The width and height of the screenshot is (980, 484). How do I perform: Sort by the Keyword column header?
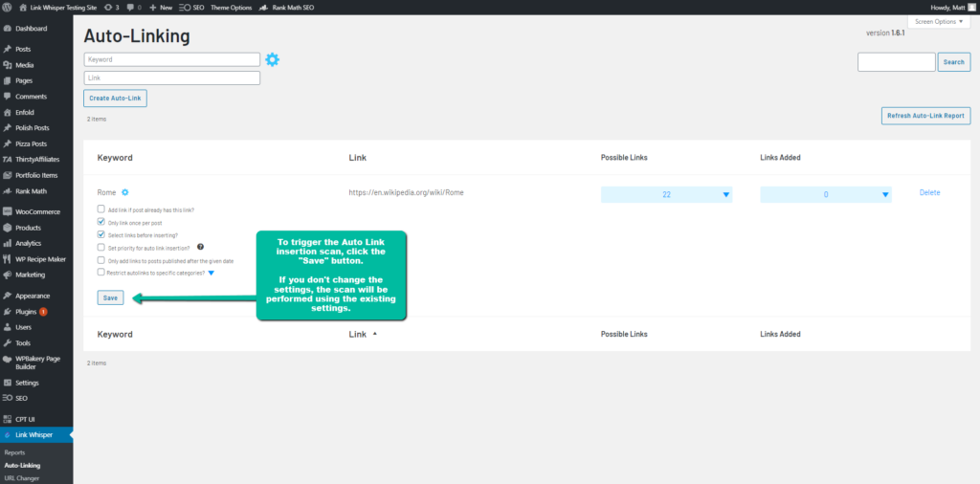(x=115, y=158)
